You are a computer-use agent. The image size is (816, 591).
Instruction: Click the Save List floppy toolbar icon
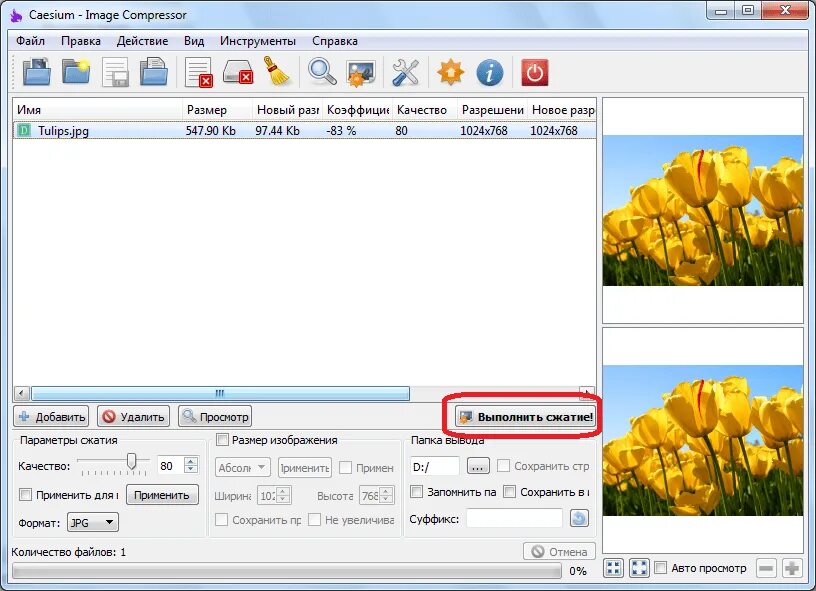[x=116, y=72]
